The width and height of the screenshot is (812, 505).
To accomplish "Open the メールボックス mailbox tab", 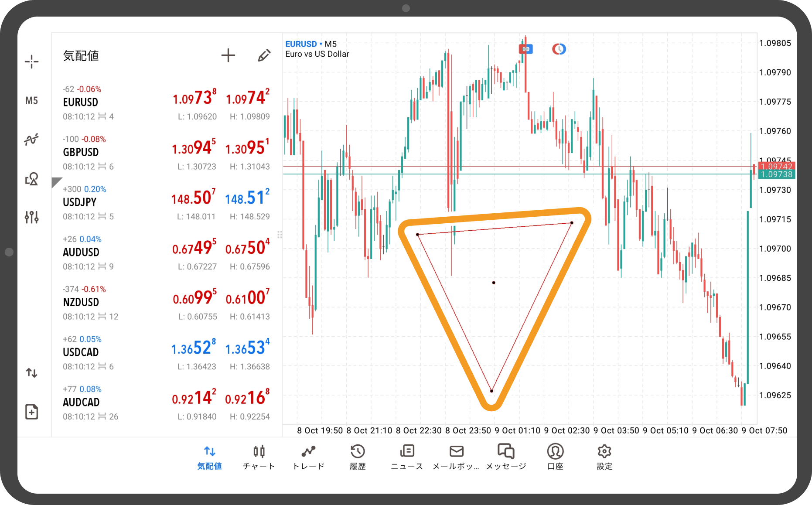I will [456, 457].
